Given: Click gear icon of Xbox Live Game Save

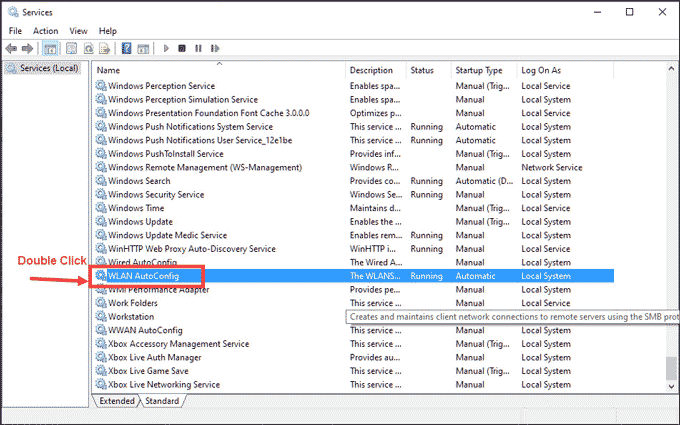Looking at the screenshot, I should coord(101,370).
